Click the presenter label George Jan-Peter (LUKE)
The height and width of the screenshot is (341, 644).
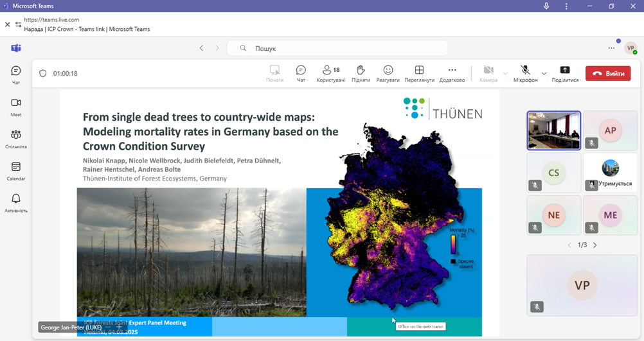coord(71,328)
